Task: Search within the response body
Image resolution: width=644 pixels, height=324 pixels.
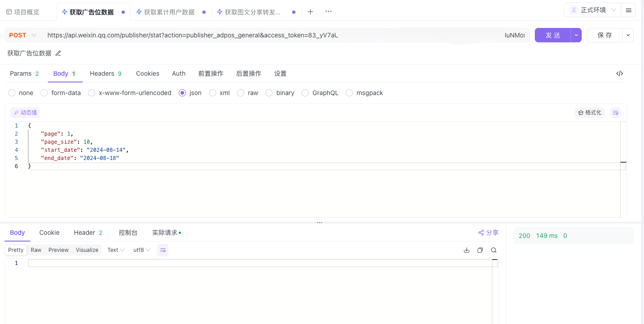Action: coord(494,250)
